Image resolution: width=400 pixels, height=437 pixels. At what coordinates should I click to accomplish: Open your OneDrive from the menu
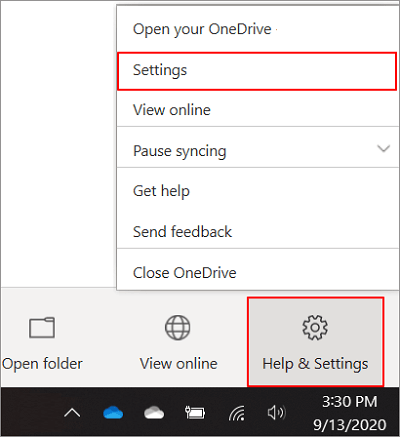[258, 29]
